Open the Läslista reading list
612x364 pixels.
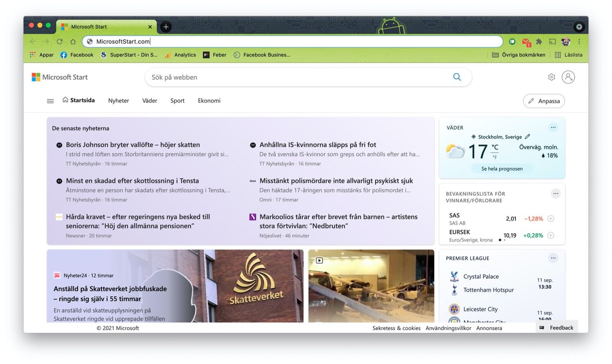568,55
